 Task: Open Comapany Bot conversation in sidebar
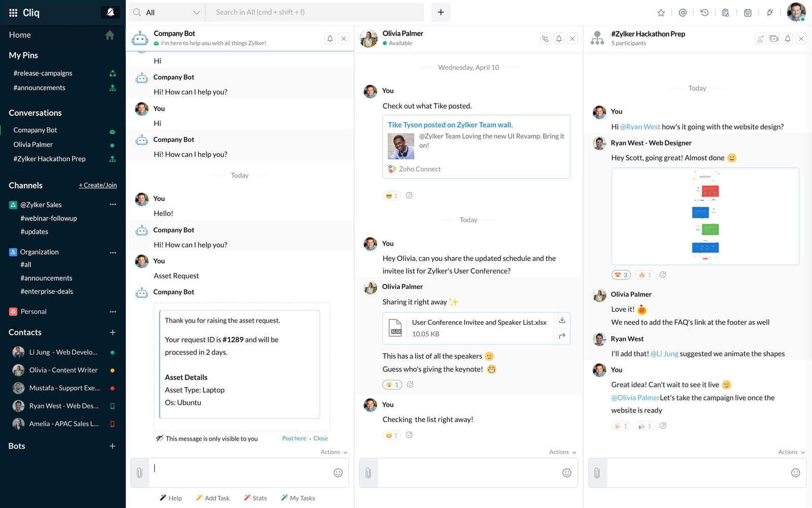35,130
